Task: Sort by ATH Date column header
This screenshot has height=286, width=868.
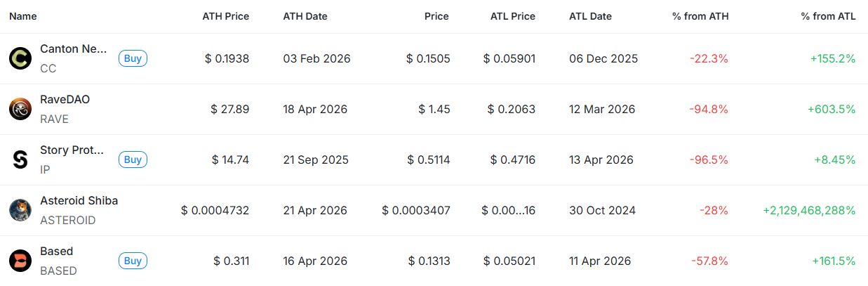Action: [x=305, y=16]
